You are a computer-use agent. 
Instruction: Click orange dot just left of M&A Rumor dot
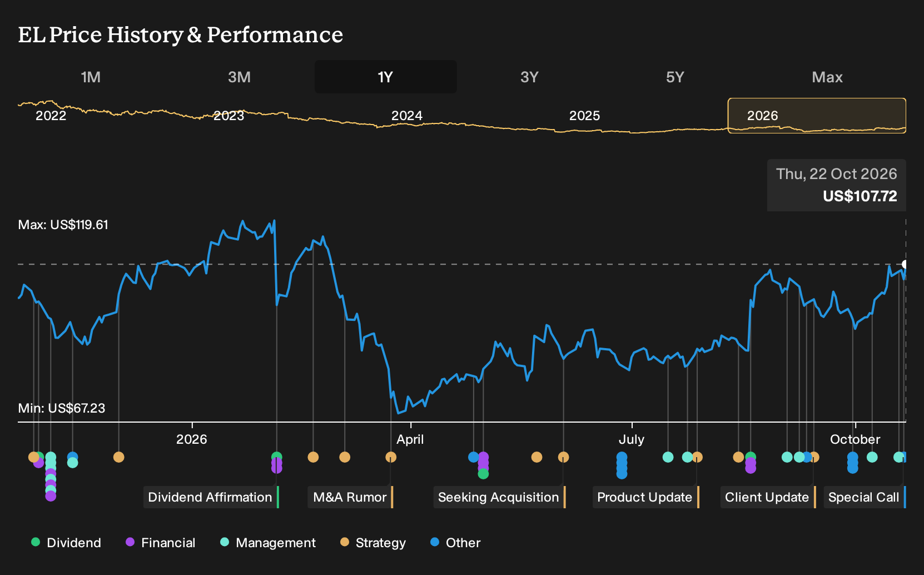point(345,457)
